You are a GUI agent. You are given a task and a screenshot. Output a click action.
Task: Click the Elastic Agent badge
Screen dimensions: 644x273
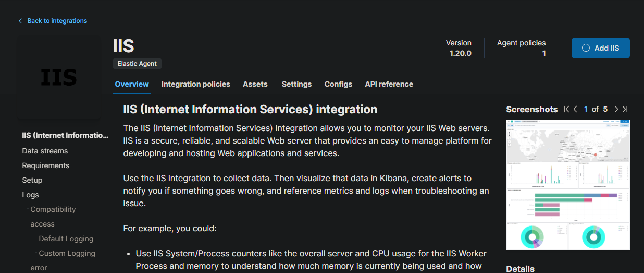tap(138, 64)
